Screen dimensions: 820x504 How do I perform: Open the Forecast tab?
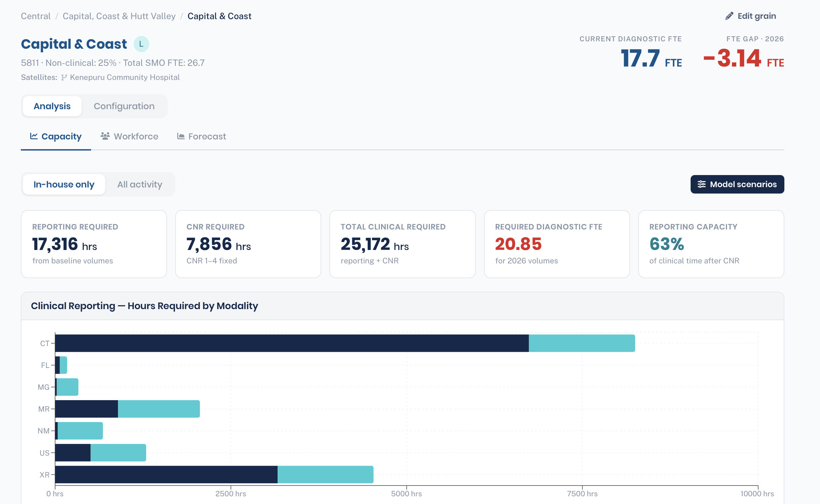(202, 136)
